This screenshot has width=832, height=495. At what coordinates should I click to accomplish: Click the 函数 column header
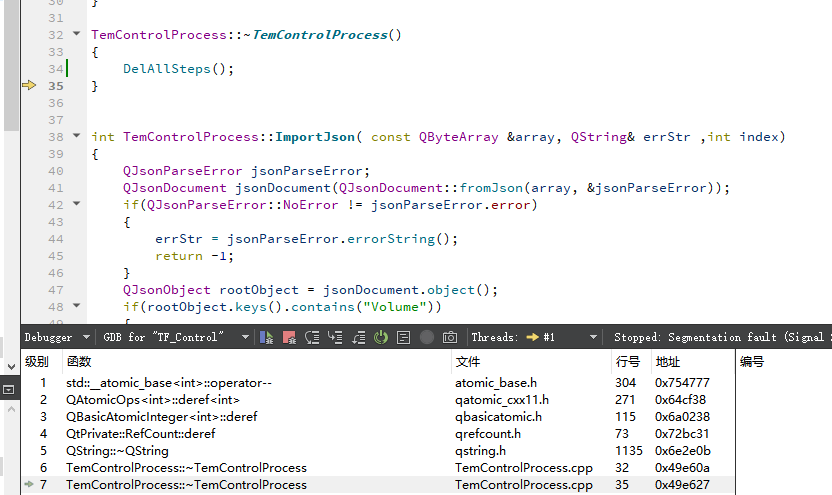(x=79, y=362)
